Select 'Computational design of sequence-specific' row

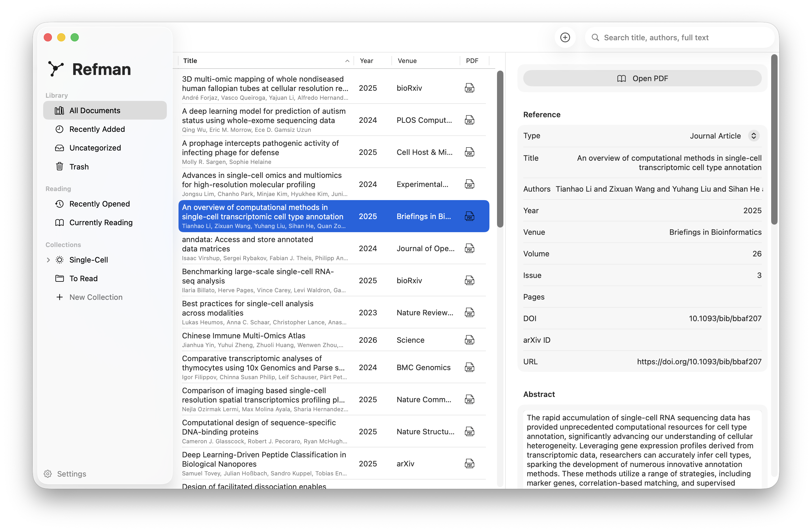[x=334, y=432]
